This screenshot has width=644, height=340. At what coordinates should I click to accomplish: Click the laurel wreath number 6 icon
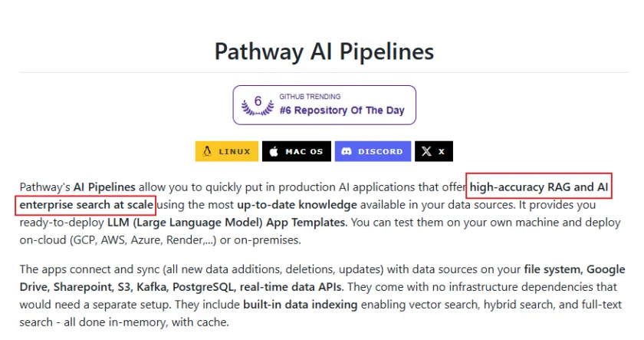click(x=258, y=105)
